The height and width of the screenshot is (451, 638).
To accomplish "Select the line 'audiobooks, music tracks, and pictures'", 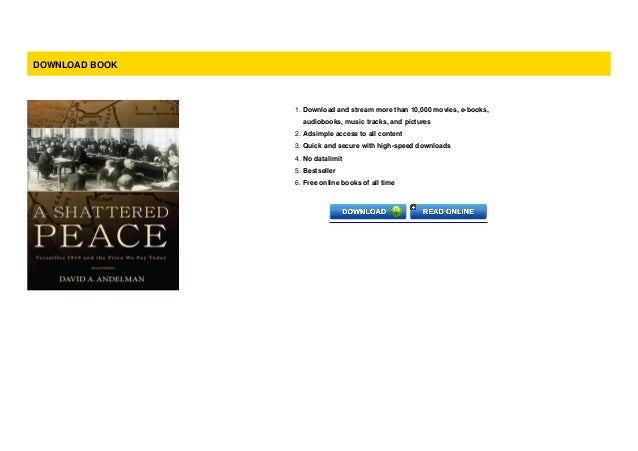I will click(x=367, y=122).
